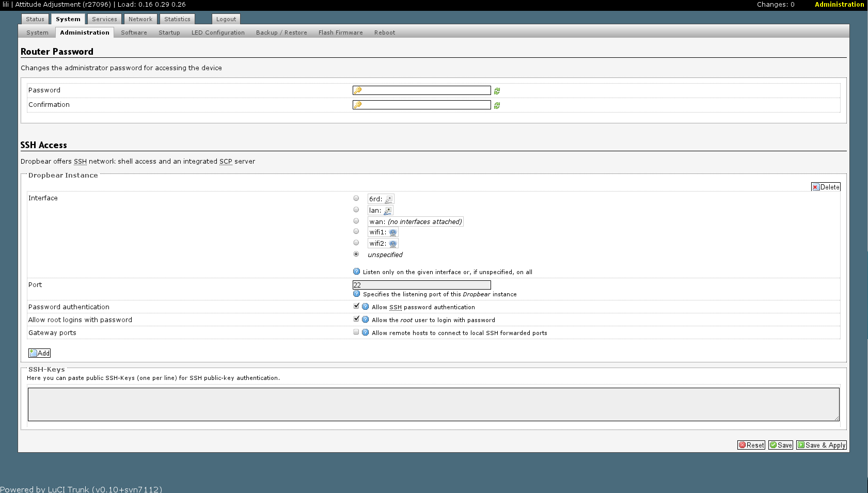Click the wifi1 wireless icon
This screenshot has height=493, width=868.
[393, 232]
